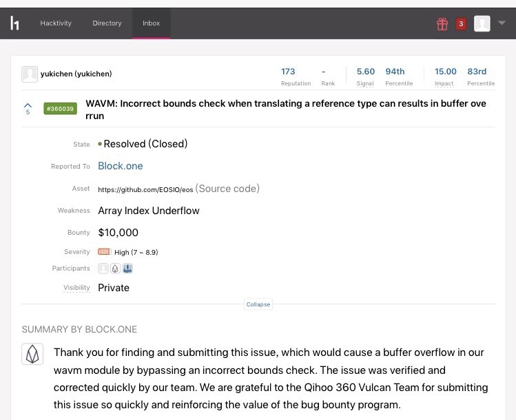Open the gift rewards icon

pyautogui.click(x=442, y=24)
